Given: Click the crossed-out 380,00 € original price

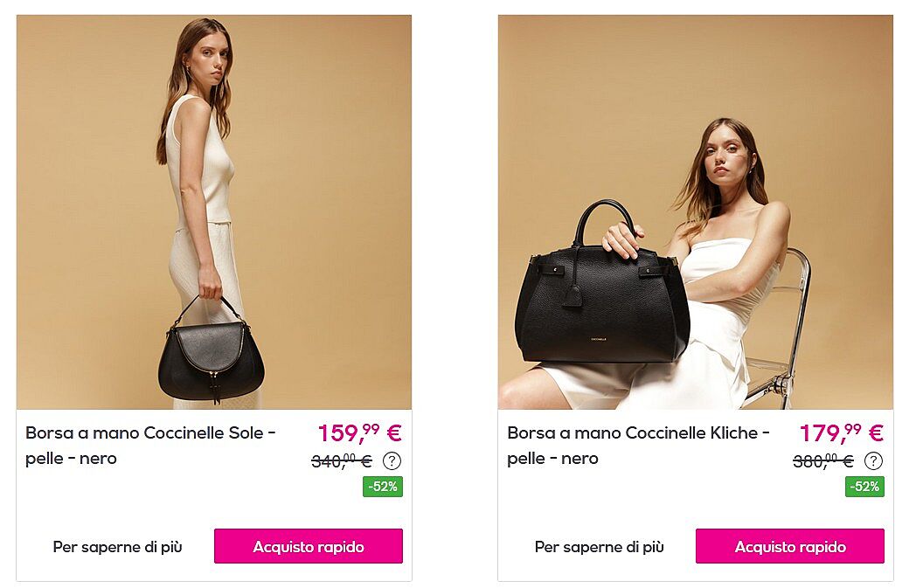Looking at the screenshot, I should click(x=823, y=460).
